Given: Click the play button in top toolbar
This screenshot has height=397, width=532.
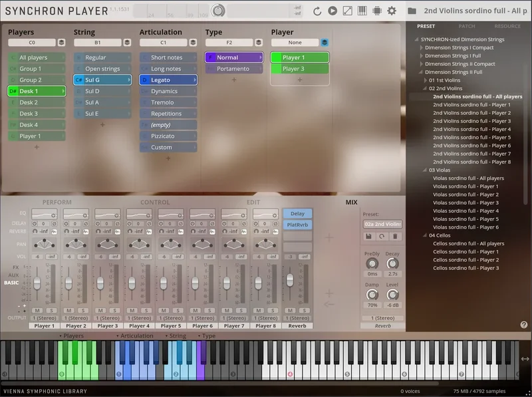Looking at the screenshot, I should [332, 11].
